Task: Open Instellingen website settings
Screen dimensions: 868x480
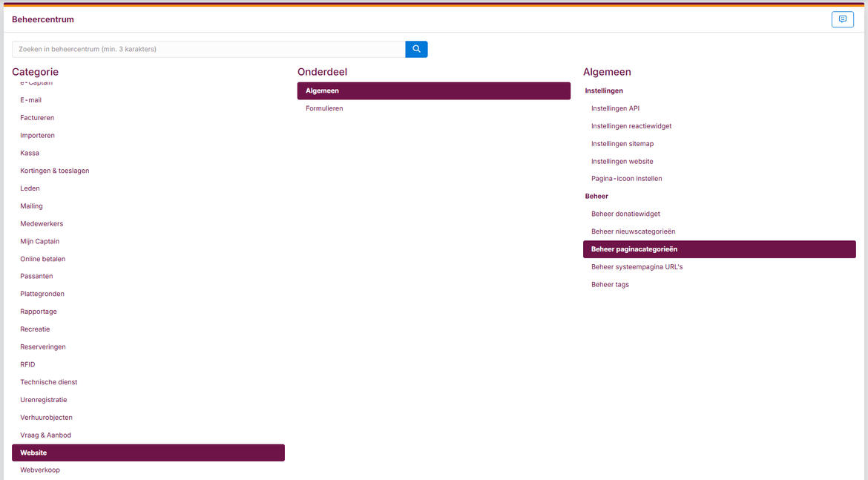Action: tap(622, 161)
